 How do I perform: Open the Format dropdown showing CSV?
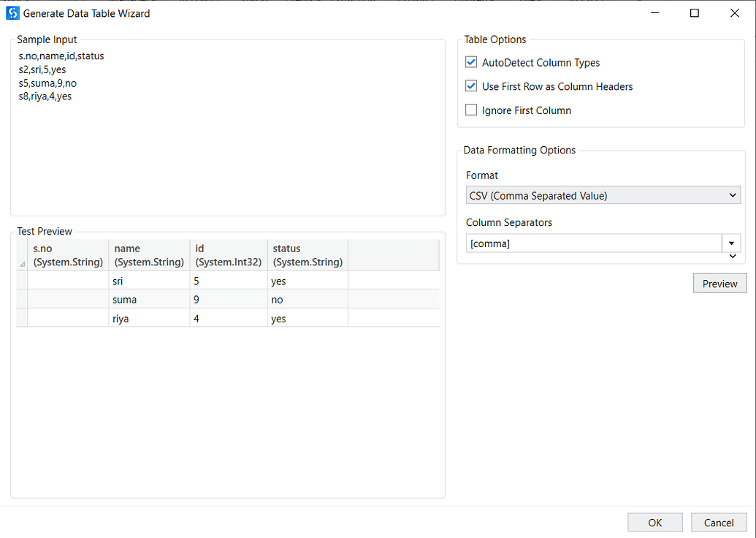[x=603, y=195]
